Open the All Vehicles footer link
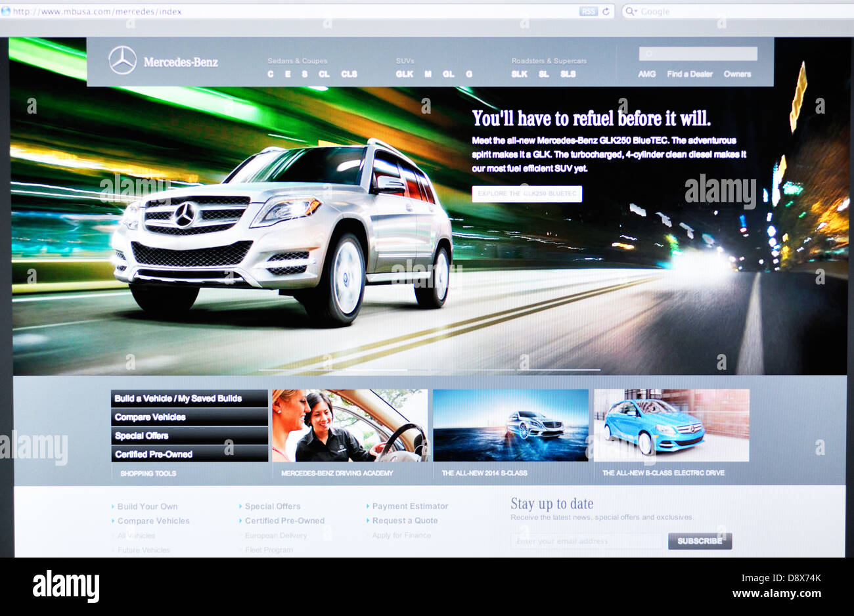854x616 pixels. click(x=136, y=535)
